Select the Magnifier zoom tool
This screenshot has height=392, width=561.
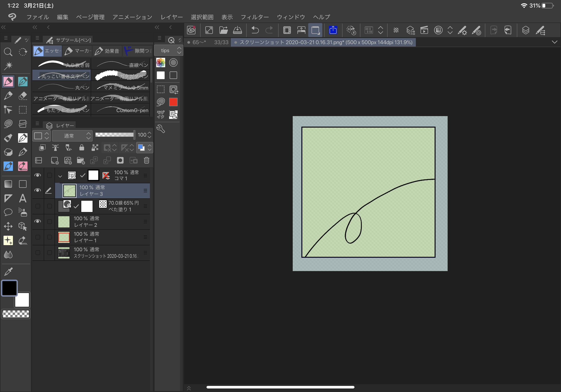tap(8, 52)
